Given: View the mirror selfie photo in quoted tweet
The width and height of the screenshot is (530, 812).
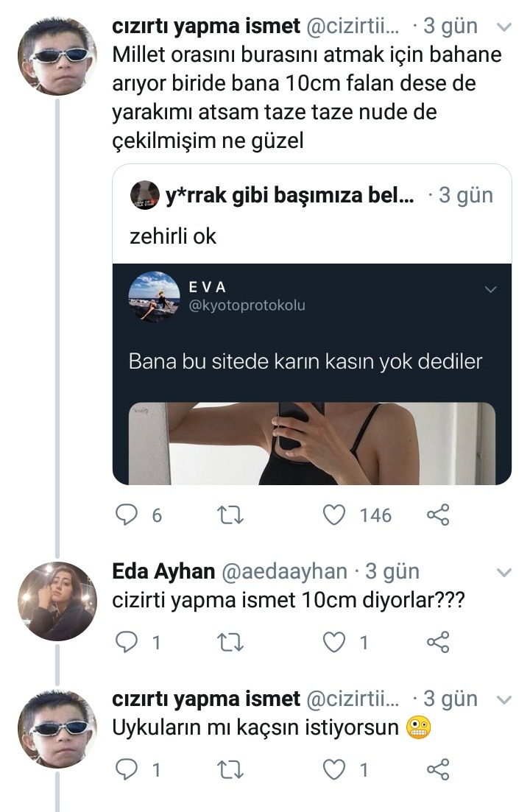Looking at the screenshot, I should tap(311, 443).
